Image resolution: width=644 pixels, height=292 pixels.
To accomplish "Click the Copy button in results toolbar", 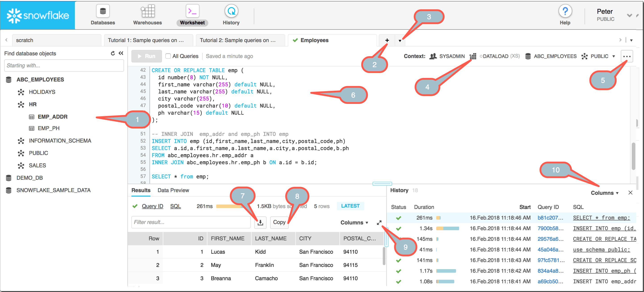I will coord(279,222).
